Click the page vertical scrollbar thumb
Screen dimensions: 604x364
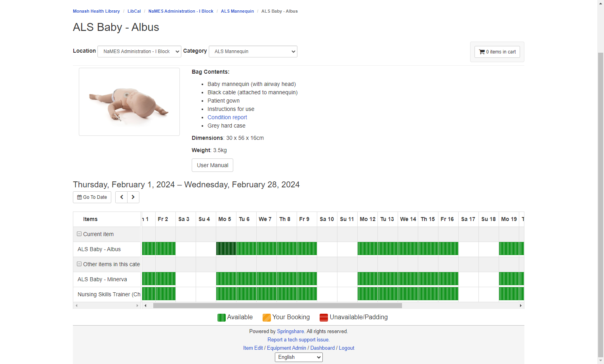coord(600,204)
